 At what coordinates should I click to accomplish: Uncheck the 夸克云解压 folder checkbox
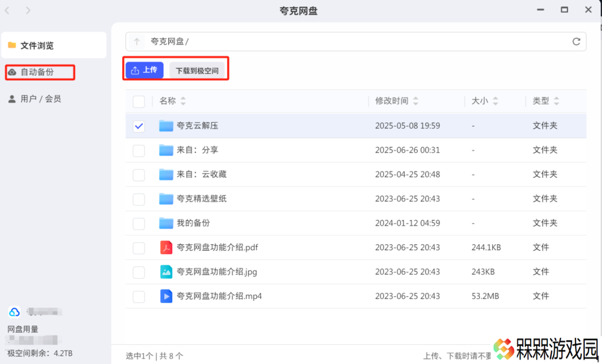[x=139, y=126]
